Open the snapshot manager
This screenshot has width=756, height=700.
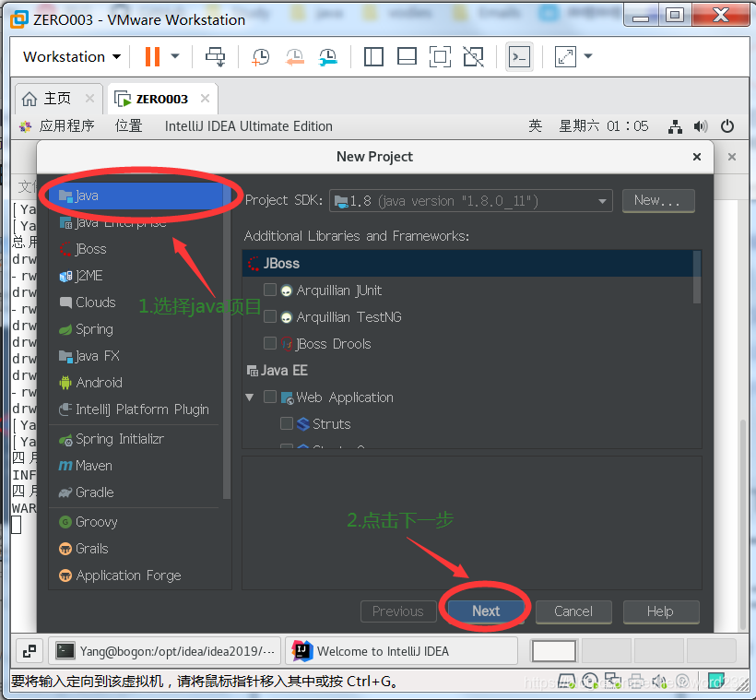point(328,56)
